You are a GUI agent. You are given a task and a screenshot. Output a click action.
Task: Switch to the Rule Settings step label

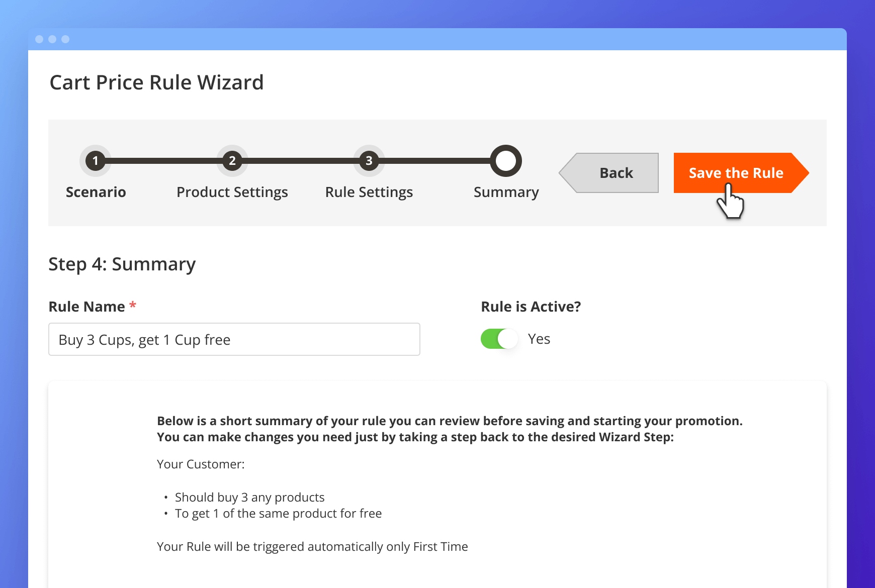[x=369, y=192]
